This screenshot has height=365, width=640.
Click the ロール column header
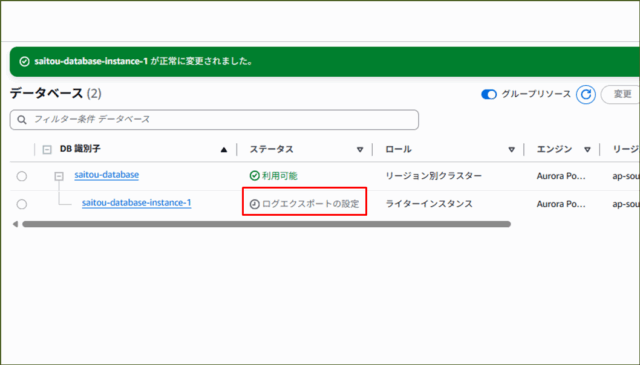(x=398, y=149)
